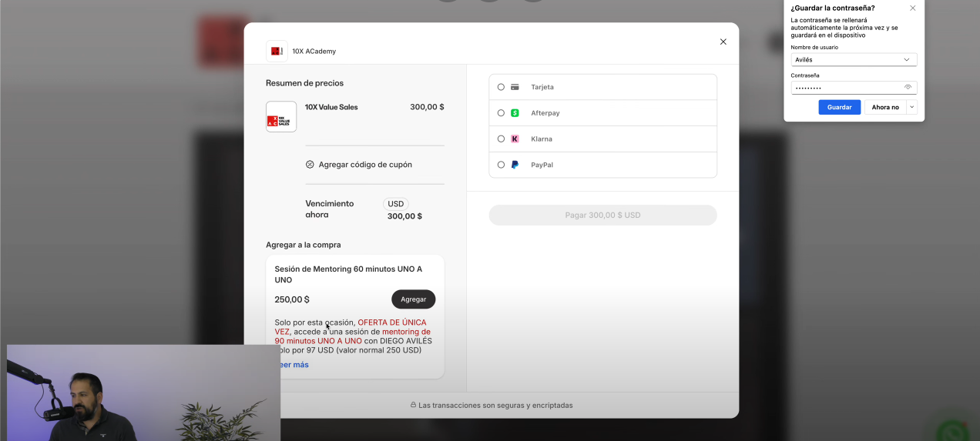This screenshot has width=980, height=441.
Task: Close the save password popup
Action: click(913, 8)
